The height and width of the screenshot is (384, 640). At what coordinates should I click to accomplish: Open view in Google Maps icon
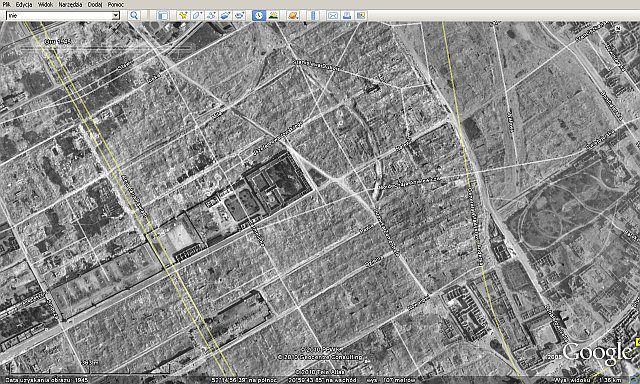pyautogui.click(x=361, y=16)
